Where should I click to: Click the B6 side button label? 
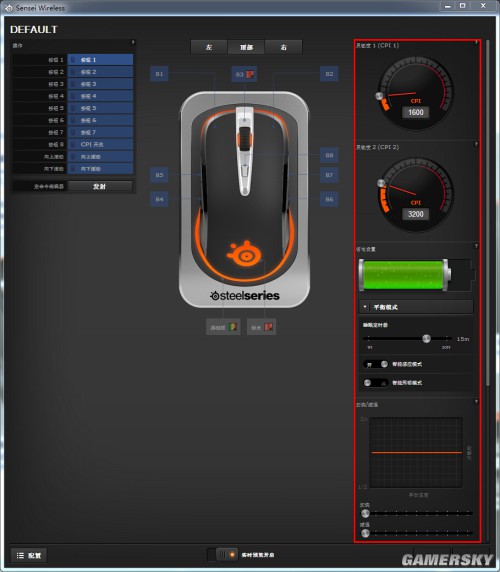(329, 199)
